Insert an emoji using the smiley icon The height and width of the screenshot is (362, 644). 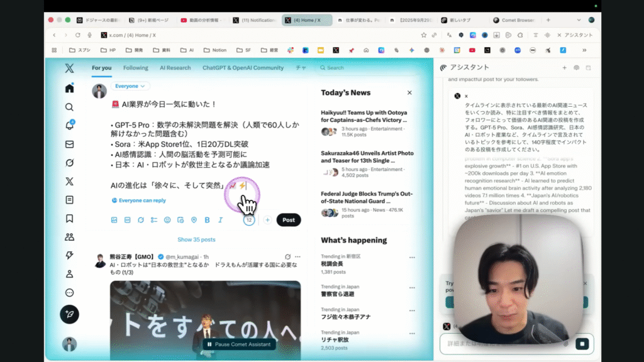click(x=167, y=220)
